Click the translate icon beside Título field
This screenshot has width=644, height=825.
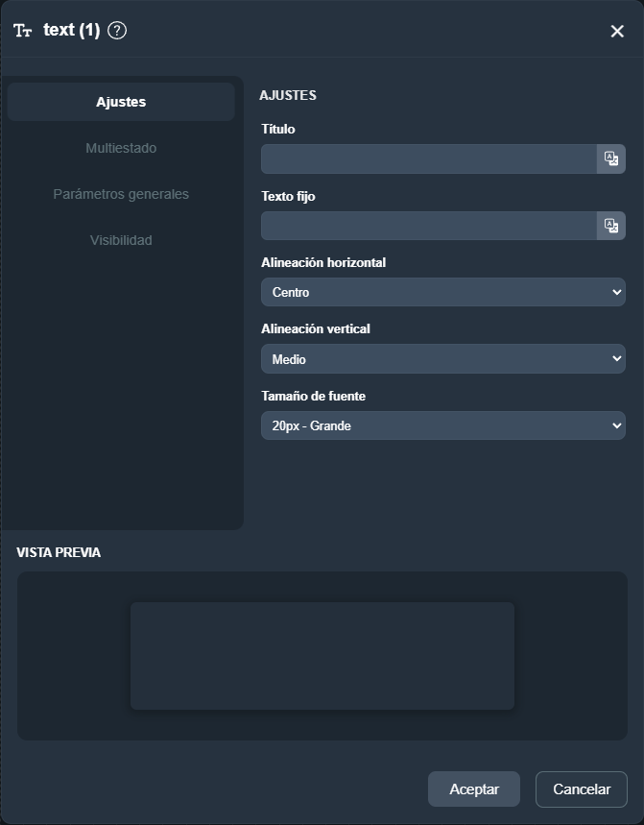point(610,158)
